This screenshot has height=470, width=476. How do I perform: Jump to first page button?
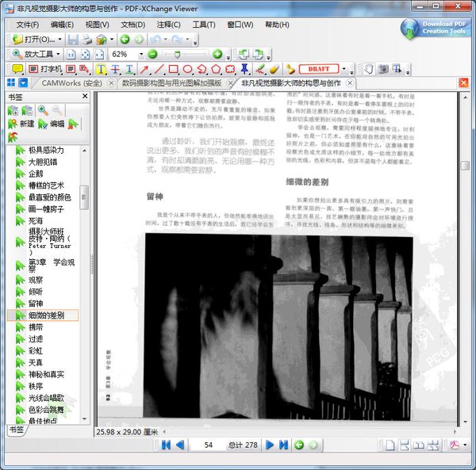166,445
